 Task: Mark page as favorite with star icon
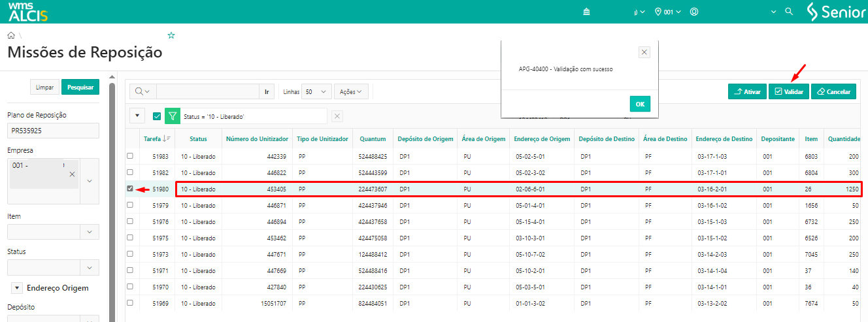click(171, 35)
